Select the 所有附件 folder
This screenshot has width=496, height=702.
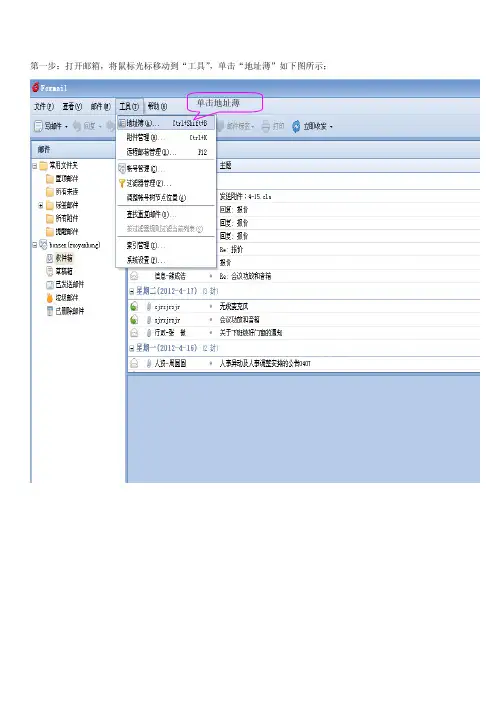tap(67, 218)
